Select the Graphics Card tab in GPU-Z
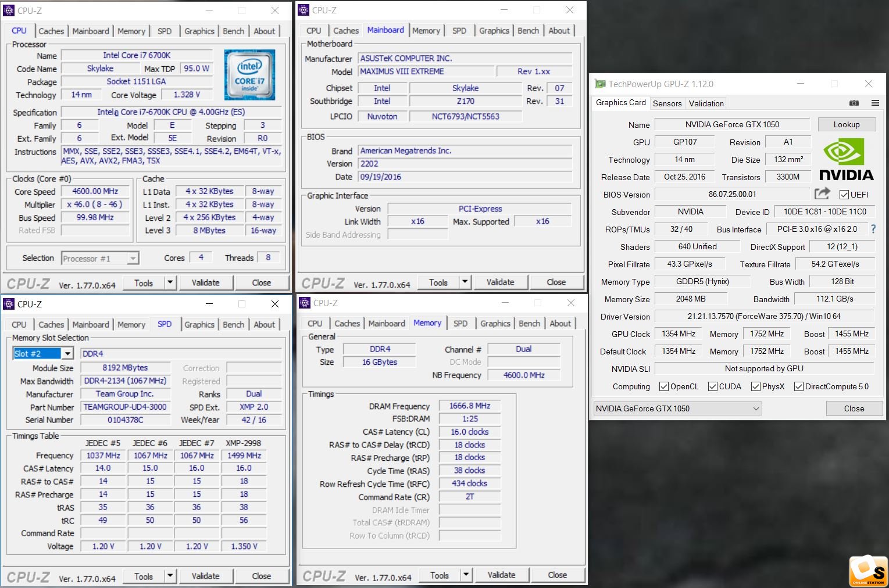Screen dimensions: 889x588 [x=620, y=103]
